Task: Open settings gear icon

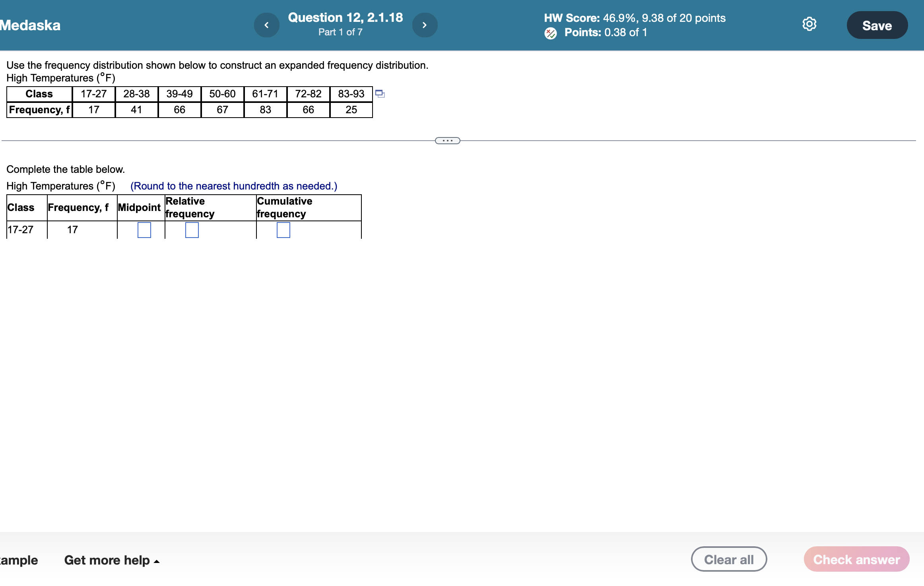Action: point(809,24)
